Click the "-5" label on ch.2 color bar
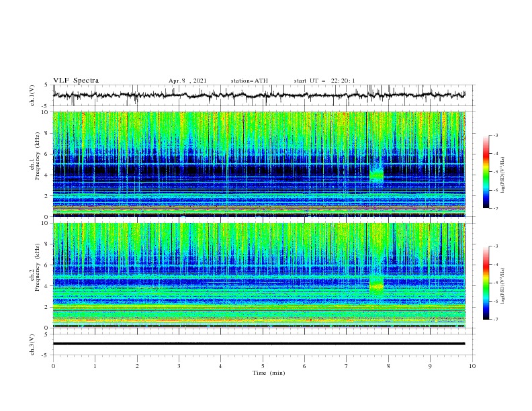 tap(495, 283)
